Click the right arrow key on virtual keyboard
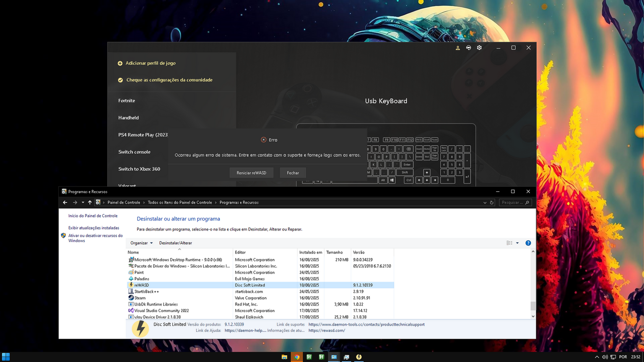The height and width of the screenshot is (362, 644). pyautogui.click(x=435, y=180)
